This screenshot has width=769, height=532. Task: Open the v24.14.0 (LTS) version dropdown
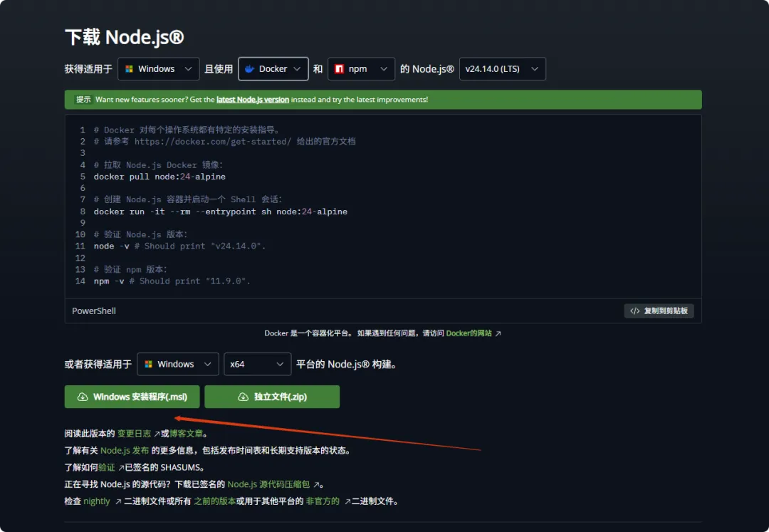[502, 68]
